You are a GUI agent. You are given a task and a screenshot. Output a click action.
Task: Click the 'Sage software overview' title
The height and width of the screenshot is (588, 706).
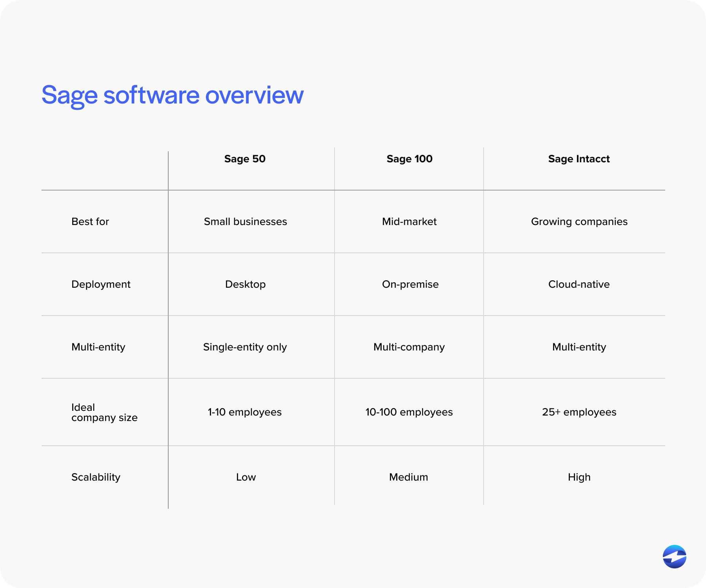click(173, 94)
